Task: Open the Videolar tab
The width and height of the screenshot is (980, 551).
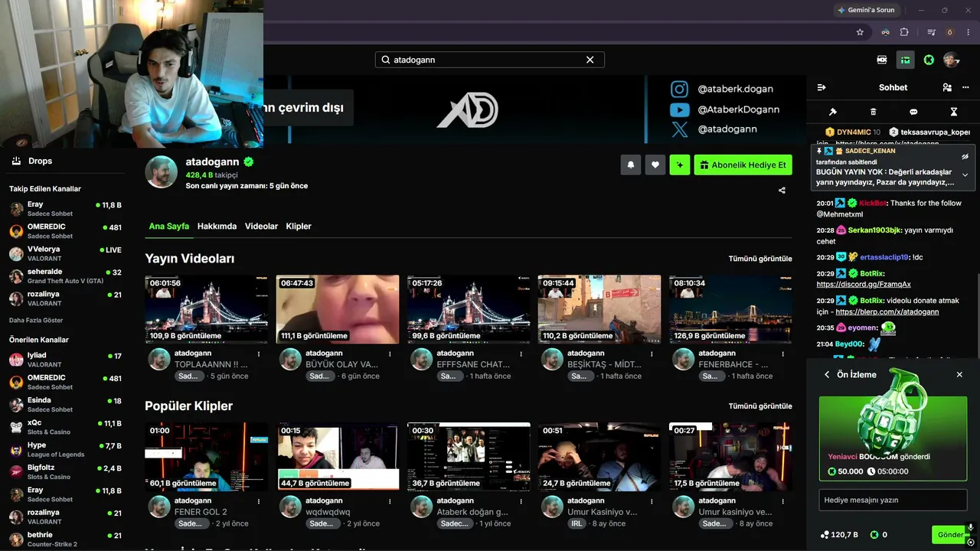Action: click(x=261, y=227)
